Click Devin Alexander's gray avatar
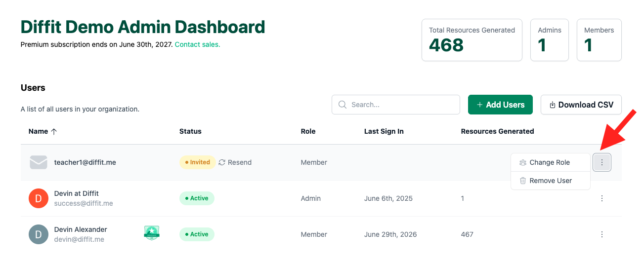Viewport: 644px width, 261px height. [x=39, y=234]
